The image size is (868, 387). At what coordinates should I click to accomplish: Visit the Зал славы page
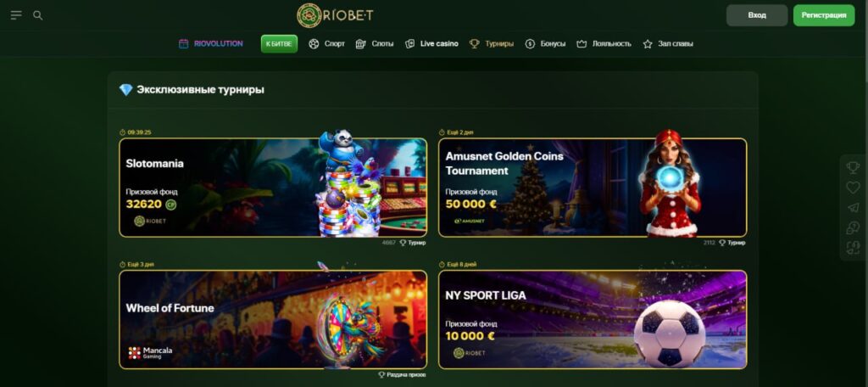click(668, 44)
